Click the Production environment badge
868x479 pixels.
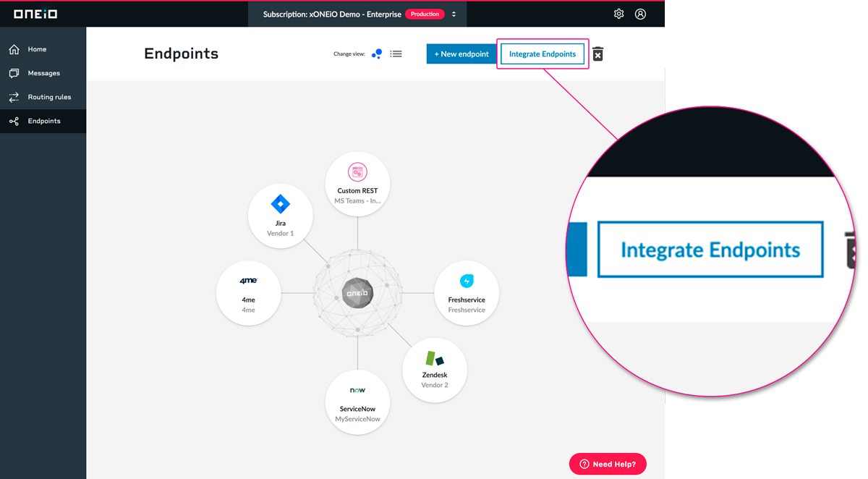click(425, 14)
